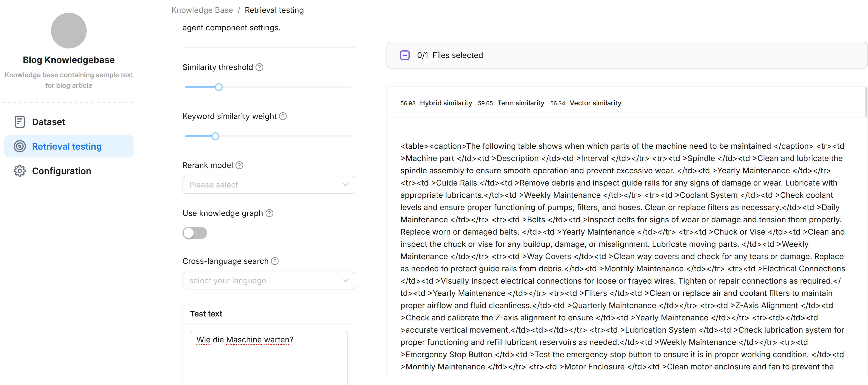Toggle the Files selected checkbox
This screenshot has height=385, width=868.
point(405,55)
